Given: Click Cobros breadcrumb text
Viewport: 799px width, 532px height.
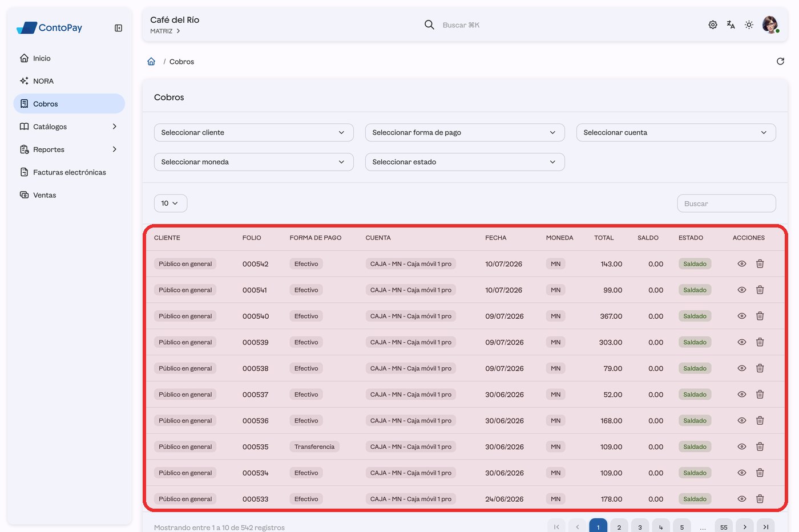Looking at the screenshot, I should pos(181,62).
